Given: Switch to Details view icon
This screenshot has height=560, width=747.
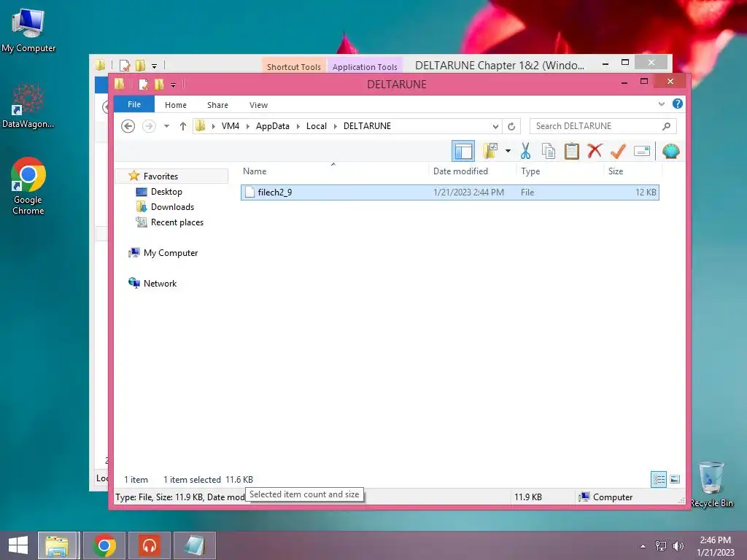Looking at the screenshot, I should pos(659,480).
